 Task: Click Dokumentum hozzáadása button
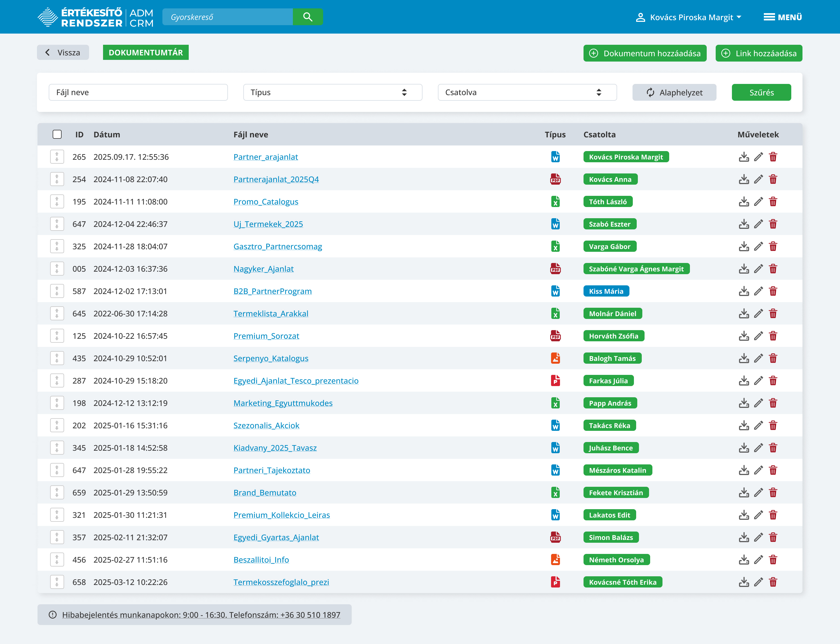pos(645,53)
